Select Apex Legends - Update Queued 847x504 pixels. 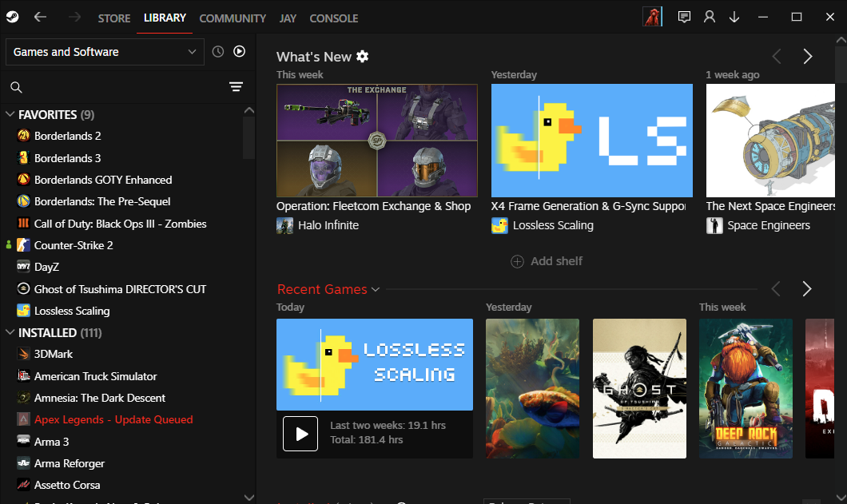coord(113,419)
